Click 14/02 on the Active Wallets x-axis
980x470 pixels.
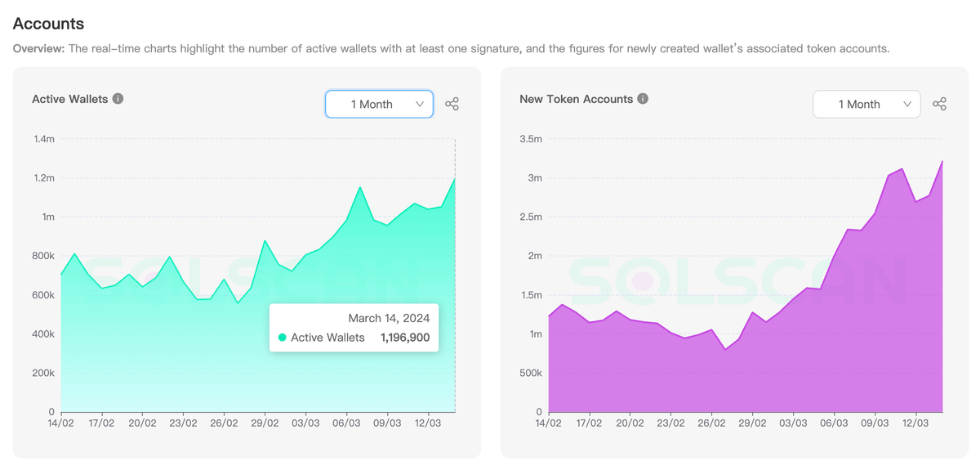61,423
